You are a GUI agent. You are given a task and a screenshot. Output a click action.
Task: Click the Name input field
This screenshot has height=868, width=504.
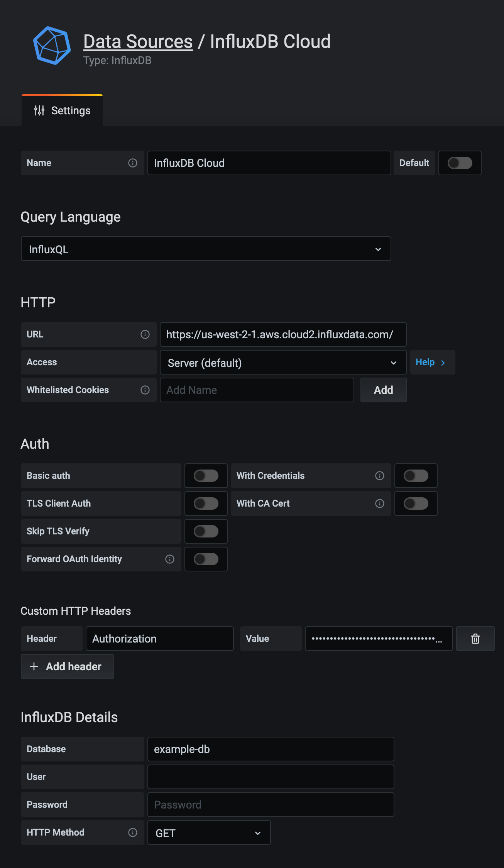[269, 163]
